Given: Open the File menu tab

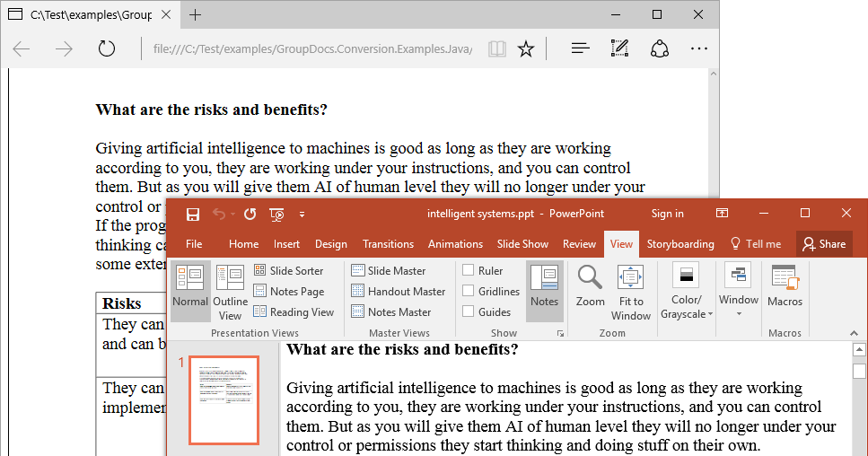Looking at the screenshot, I should point(194,243).
